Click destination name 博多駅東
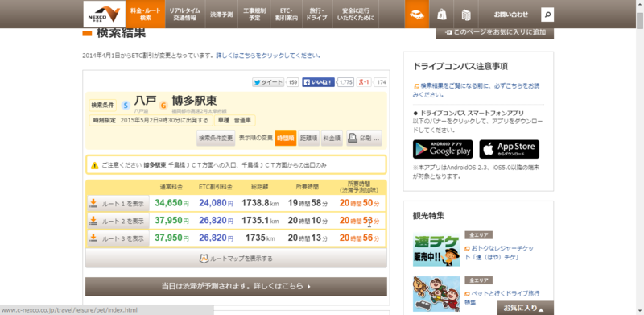This screenshot has height=315, width=644. (194, 102)
